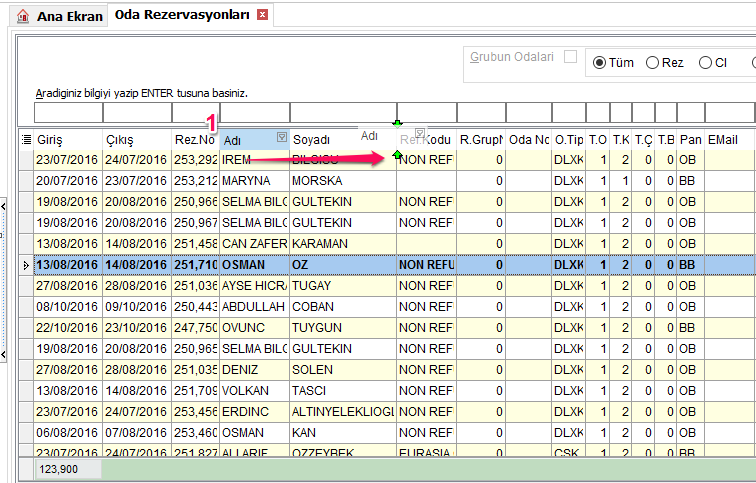
Task: Focus the EMail search field
Action: pyautogui.click(x=730, y=113)
